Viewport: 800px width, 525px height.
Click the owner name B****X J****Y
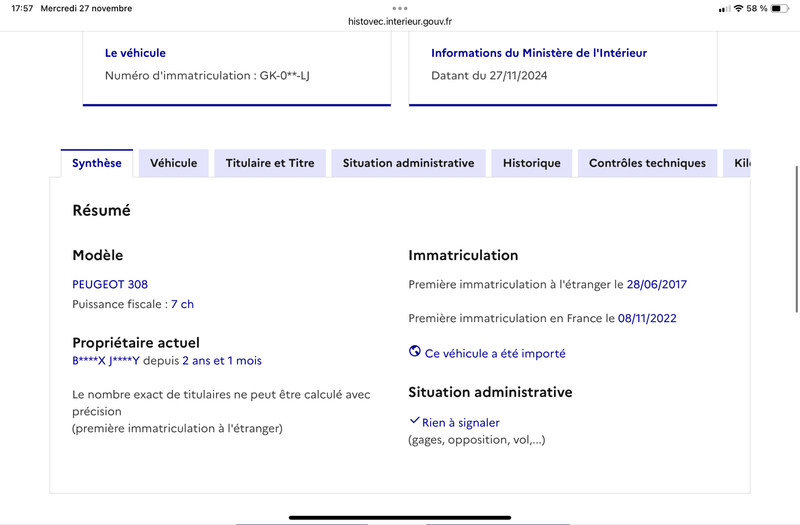[x=106, y=361]
